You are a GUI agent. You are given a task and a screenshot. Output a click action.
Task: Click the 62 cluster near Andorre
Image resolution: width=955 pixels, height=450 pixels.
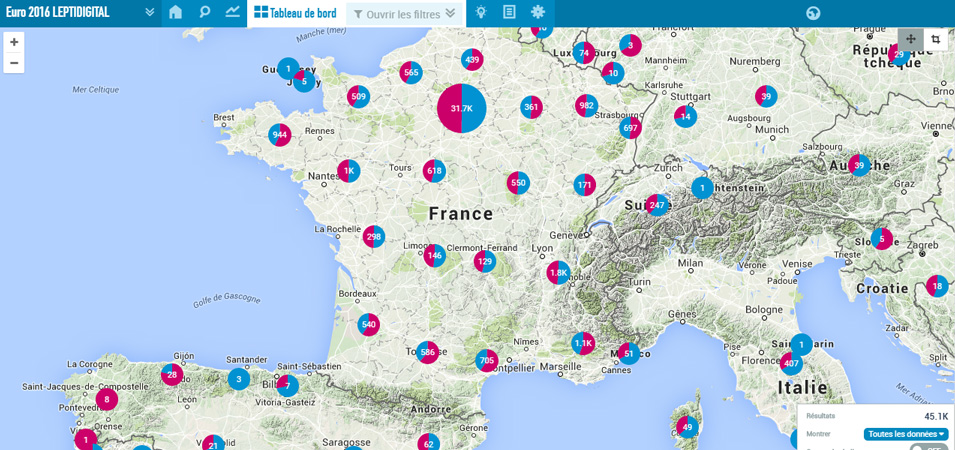[x=428, y=444]
